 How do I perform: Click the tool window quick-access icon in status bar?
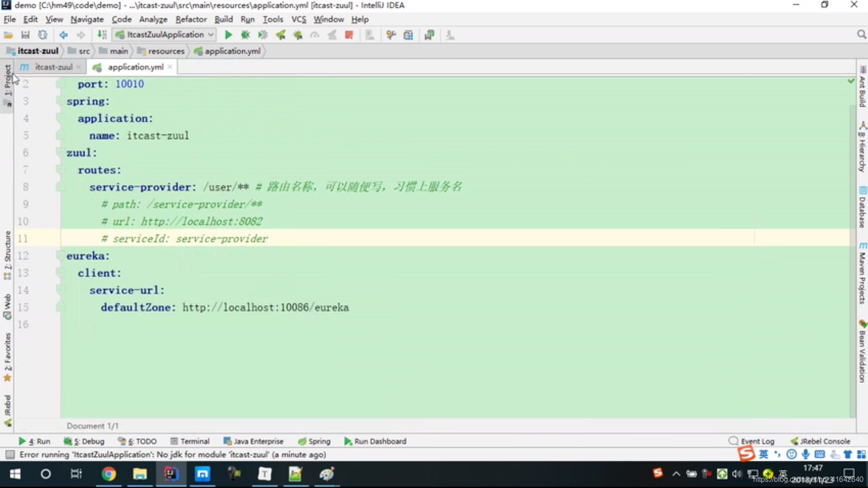coord(10,454)
